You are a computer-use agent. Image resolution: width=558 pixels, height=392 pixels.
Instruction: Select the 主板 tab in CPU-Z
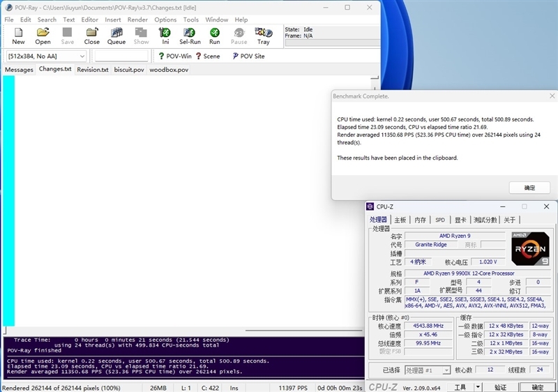click(x=400, y=220)
